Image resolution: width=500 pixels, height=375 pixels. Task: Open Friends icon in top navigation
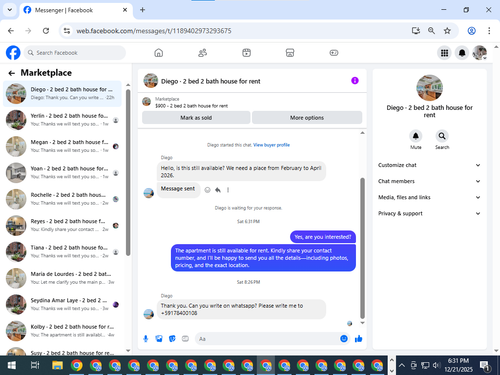click(x=202, y=53)
